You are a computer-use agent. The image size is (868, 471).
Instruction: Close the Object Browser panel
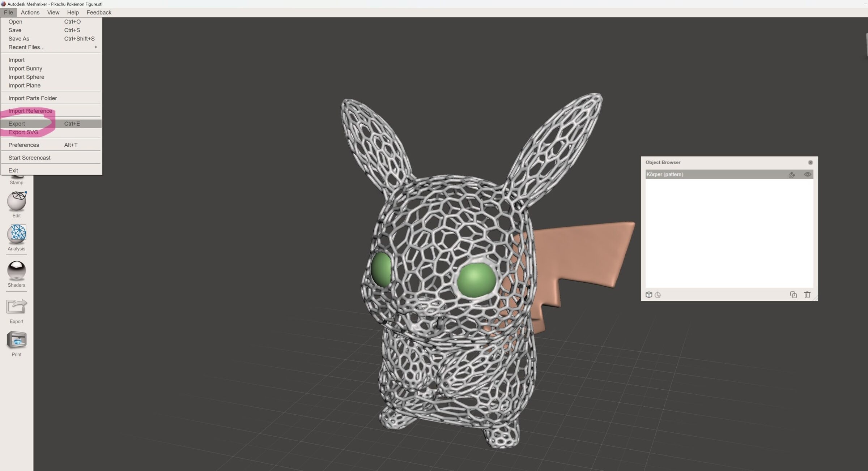pyautogui.click(x=810, y=163)
